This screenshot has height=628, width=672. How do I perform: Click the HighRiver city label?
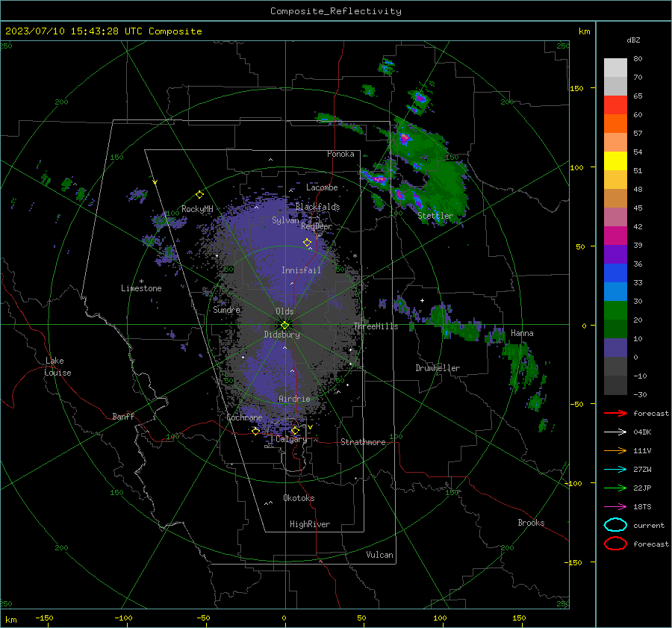coord(310,524)
